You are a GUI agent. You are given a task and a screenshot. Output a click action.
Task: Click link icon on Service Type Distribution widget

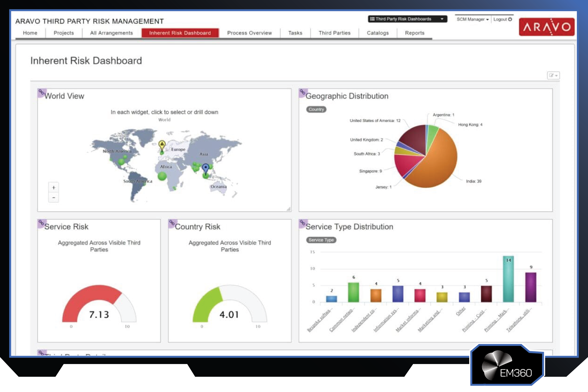303,223
